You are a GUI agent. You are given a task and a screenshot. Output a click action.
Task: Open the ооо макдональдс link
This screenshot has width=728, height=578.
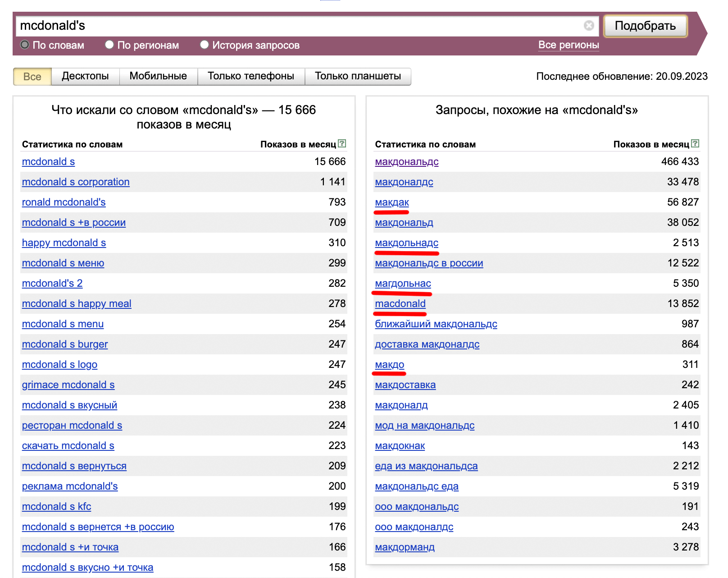tap(417, 506)
